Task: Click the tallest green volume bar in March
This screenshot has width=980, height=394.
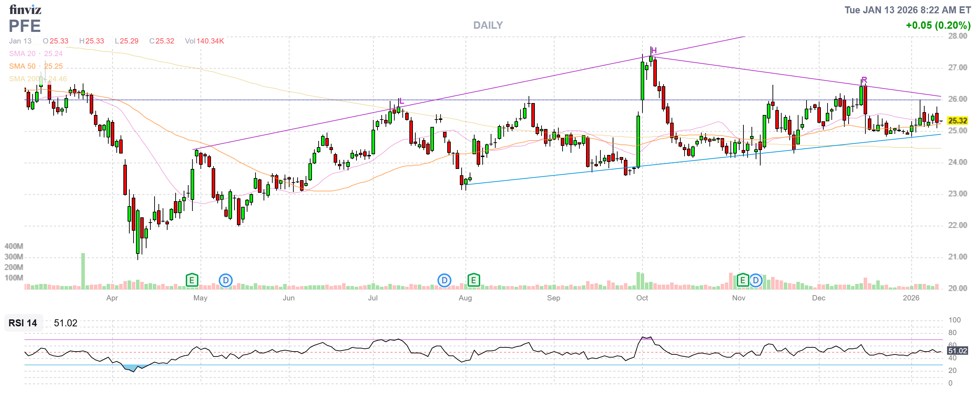Action: pos(83,271)
